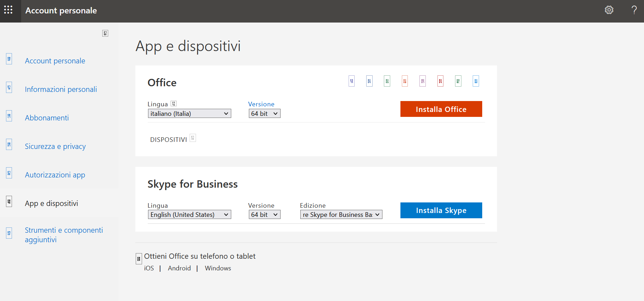Follow the Android link

point(179,268)
